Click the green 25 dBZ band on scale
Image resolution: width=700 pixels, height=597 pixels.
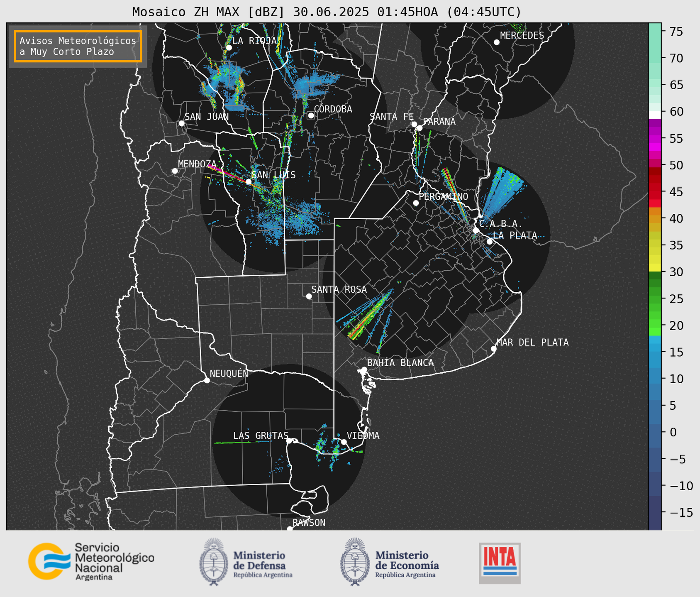click(654, 299)
